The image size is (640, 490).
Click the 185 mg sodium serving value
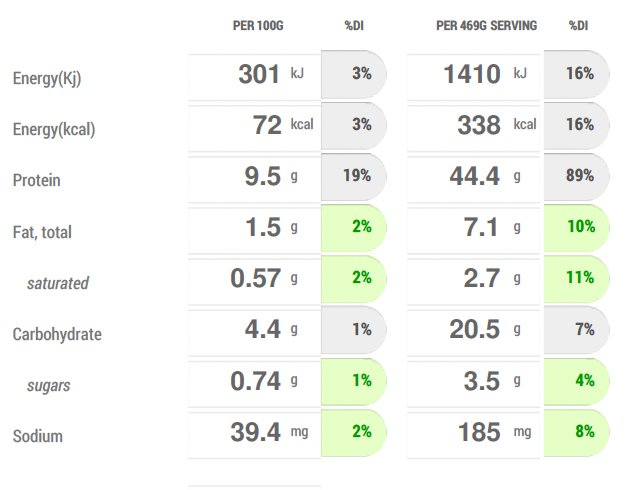pyautogui.click(x=478, y=432)
